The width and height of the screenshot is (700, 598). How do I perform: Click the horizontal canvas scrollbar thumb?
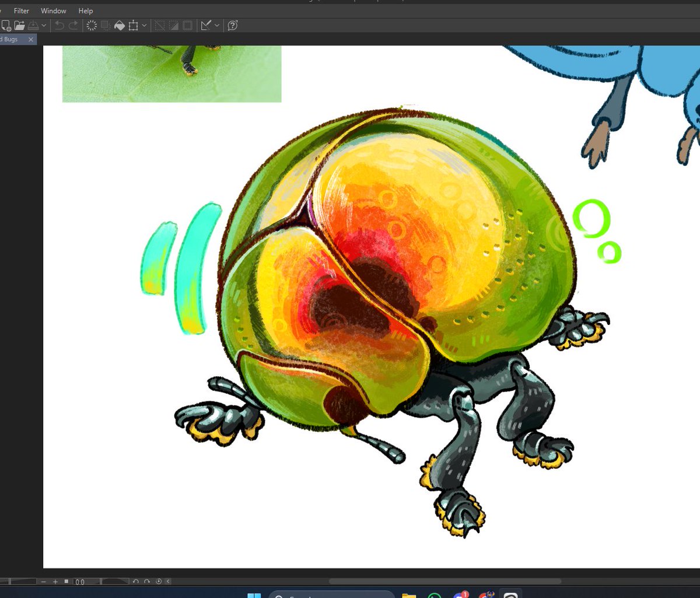pyautogui.click(x=445, y=581)
